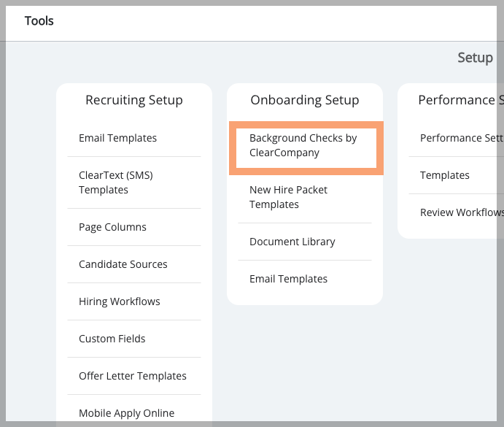Screen dimensions: 504x427
Task: Click the Recruiting Setup card heading
Action: pyautogui.click(x=134, y=100)
